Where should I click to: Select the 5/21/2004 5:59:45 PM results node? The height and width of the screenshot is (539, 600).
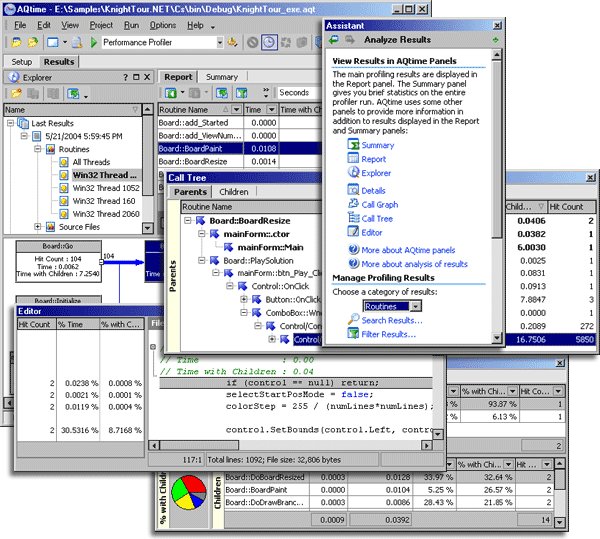pyautogui.click(x=83, y=136)
